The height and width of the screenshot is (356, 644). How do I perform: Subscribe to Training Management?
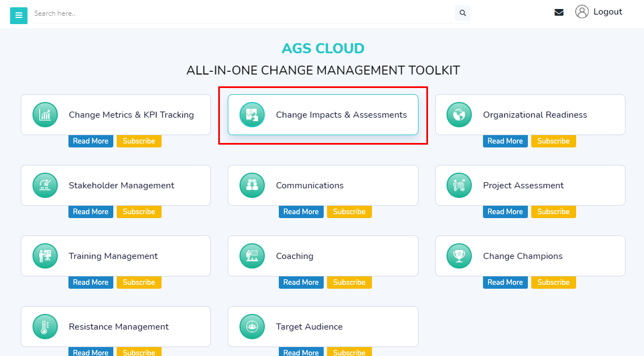(x=139, y=282)
